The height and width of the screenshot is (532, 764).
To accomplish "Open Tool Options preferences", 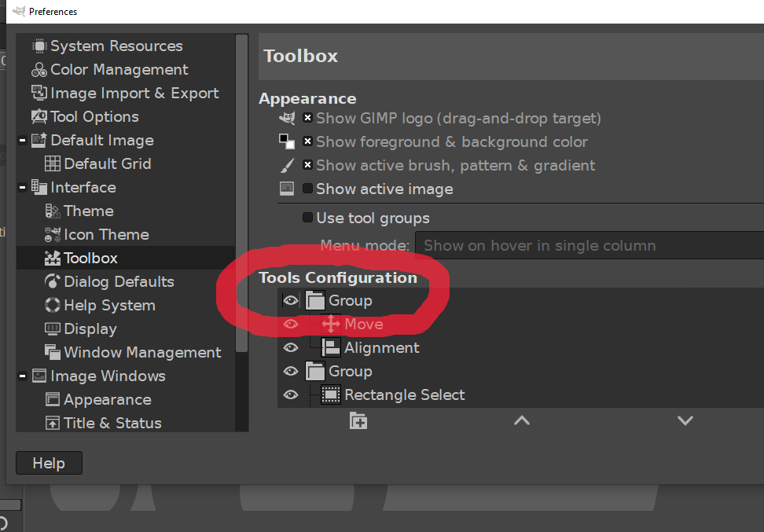I will point(85,117).
